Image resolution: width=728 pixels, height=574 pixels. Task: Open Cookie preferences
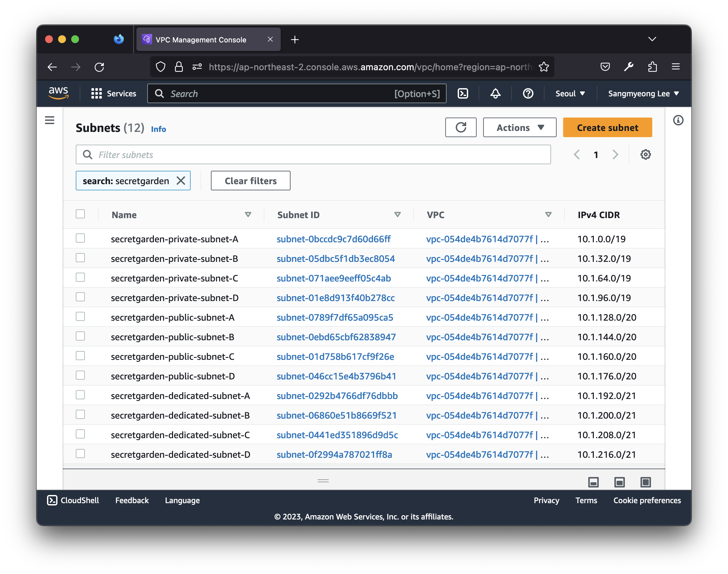point(647,501)
